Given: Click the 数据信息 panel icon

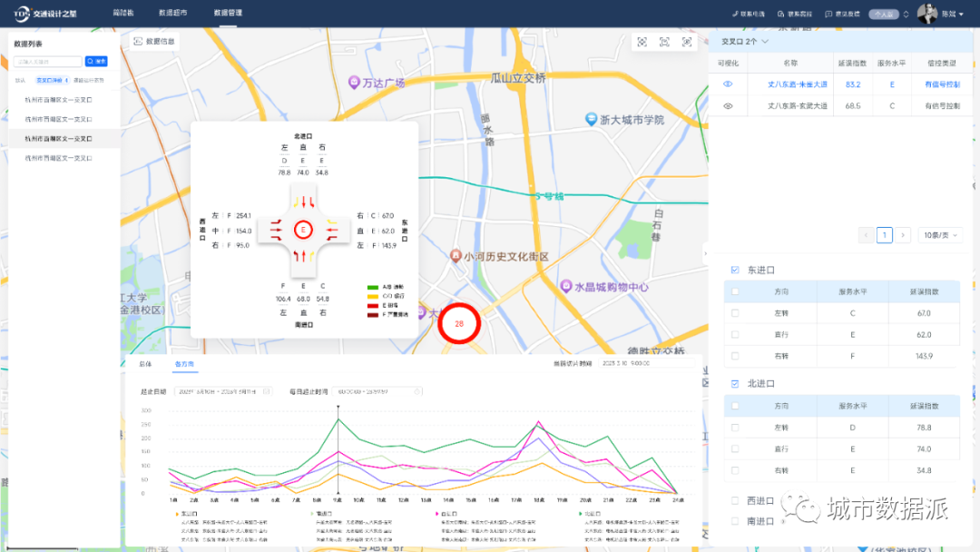Looking at the screenshot, I should pyautogui.click(x=138, y=41).
